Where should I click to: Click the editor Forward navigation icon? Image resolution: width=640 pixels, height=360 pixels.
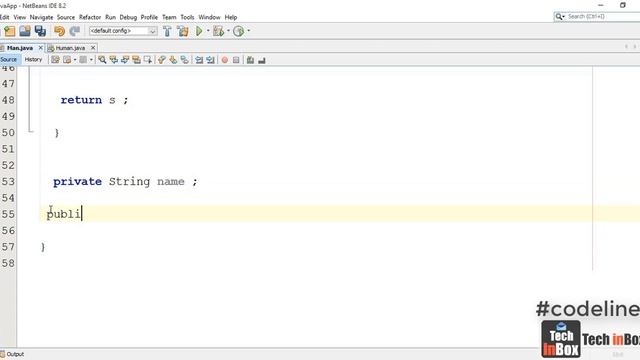pos(83,60)
